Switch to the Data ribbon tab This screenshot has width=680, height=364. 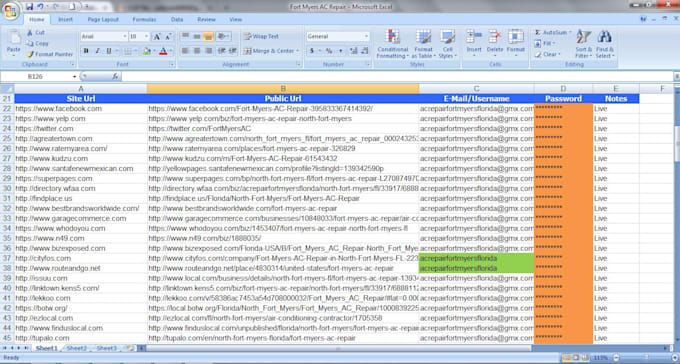[177, 20]
